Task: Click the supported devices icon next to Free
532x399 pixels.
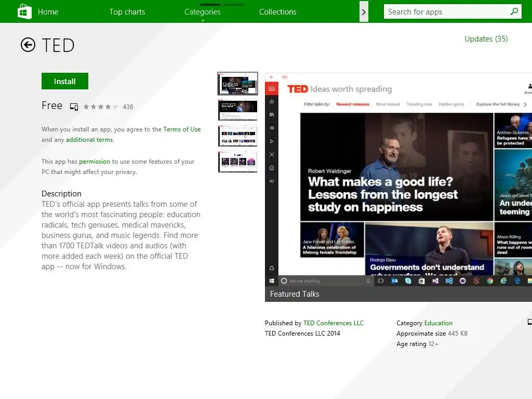Action: (x=74, y=107)
